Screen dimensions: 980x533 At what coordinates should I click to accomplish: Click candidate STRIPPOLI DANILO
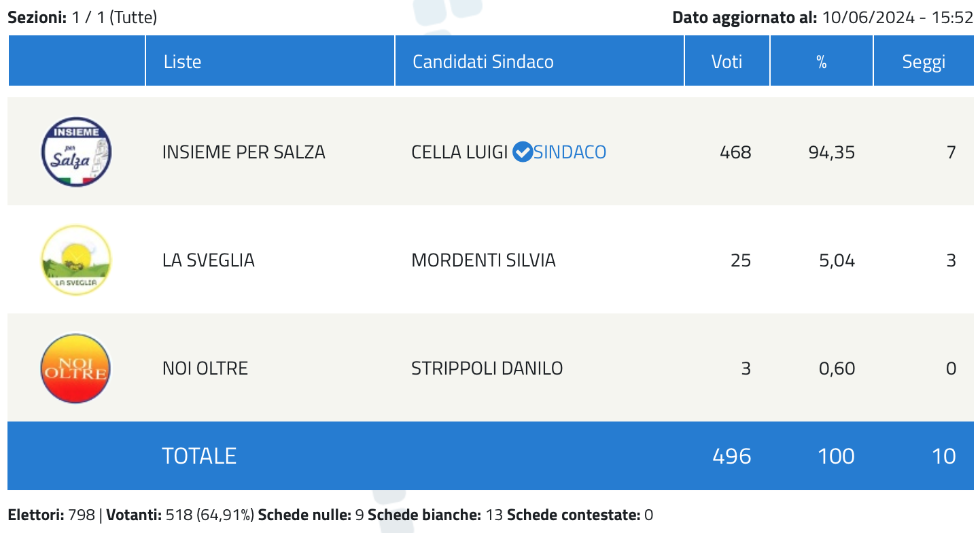pos(487,368)
